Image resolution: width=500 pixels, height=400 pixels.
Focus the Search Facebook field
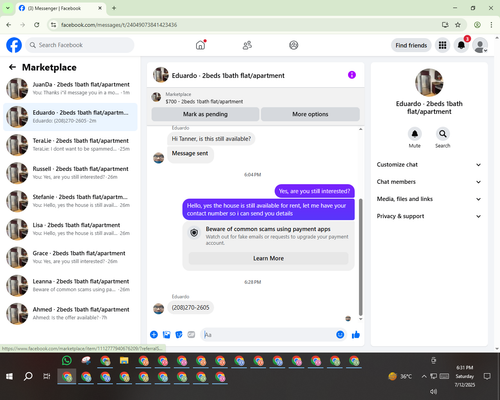80,45
